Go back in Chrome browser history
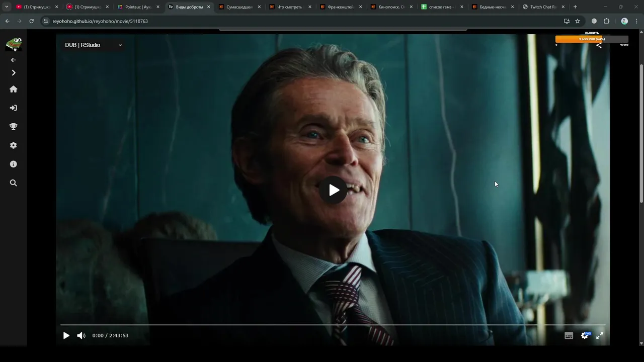This screenshot has height=362, width=644. (7, 21)
